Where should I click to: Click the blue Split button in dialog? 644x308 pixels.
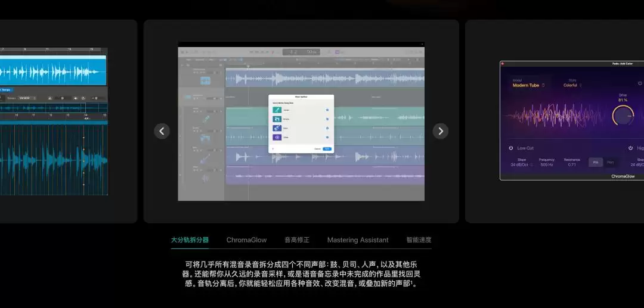327,149
